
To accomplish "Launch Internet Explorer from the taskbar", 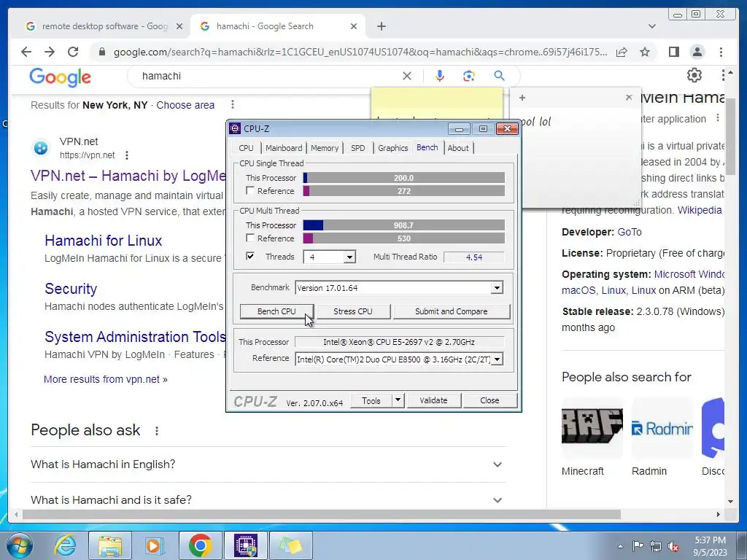I will click(65, 545).
